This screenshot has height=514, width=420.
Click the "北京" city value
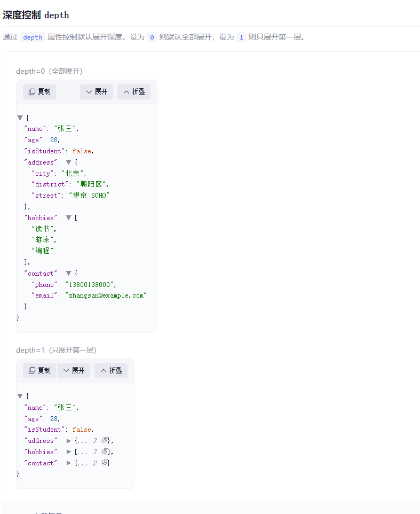[x=73, y=174]
